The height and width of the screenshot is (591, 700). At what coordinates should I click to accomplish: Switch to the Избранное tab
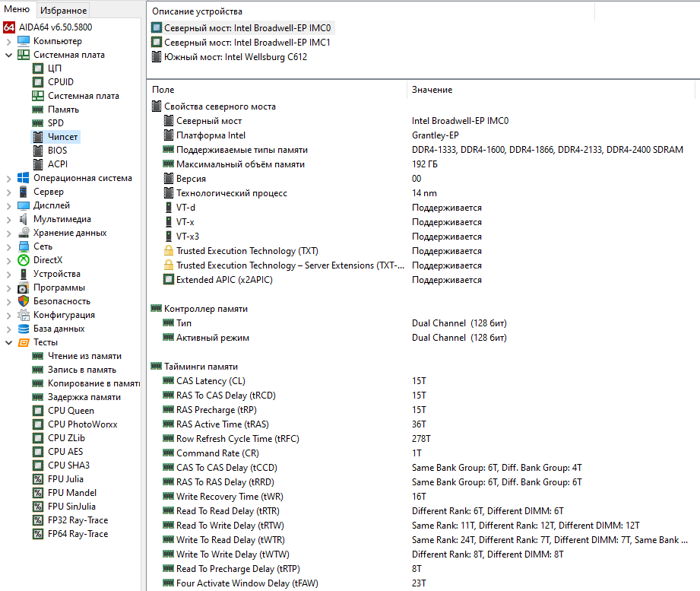(x=63, y=10)
